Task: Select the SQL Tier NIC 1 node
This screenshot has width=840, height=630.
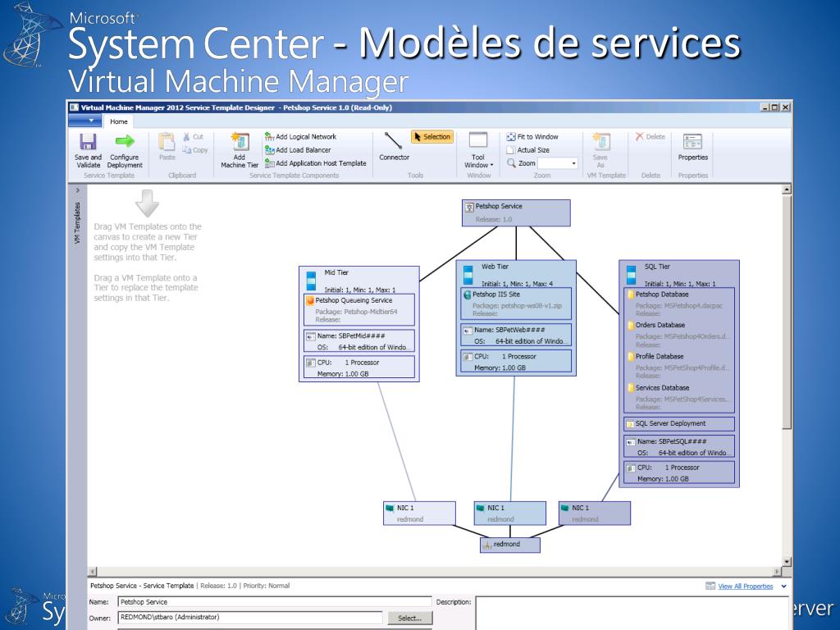Action: point(595,514)
